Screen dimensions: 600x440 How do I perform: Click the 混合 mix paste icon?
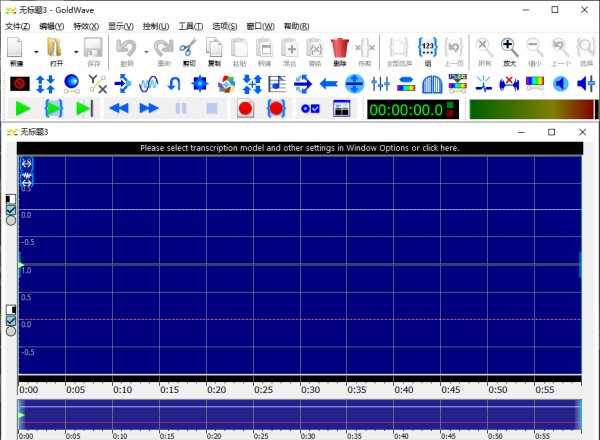coord(290,48)
